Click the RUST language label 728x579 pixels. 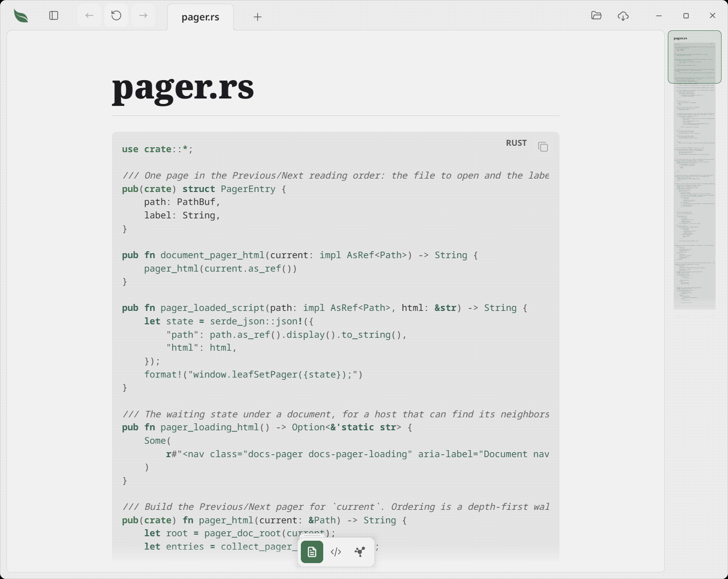point(516,143)
